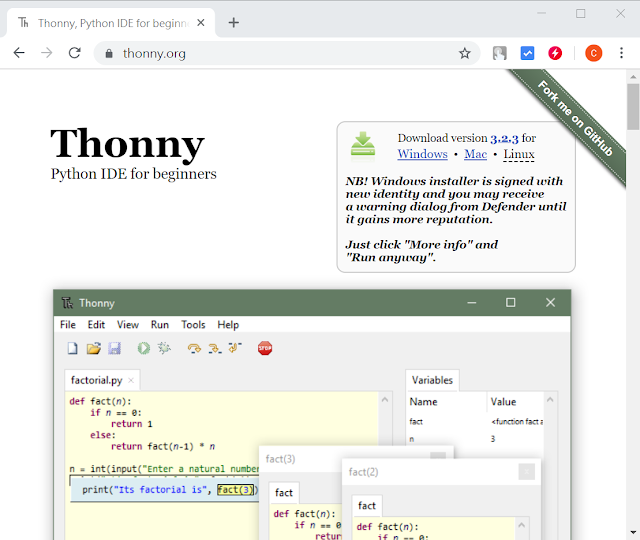The width and height of the screenshot is (640, 540).
Task: Open the 3.2.3 version link
Action: pyautogui.click(x=504, y=138)
